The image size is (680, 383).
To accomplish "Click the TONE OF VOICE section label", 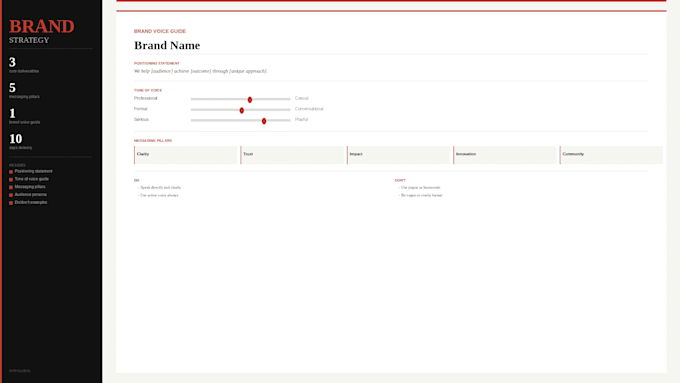I will point(148,90).
